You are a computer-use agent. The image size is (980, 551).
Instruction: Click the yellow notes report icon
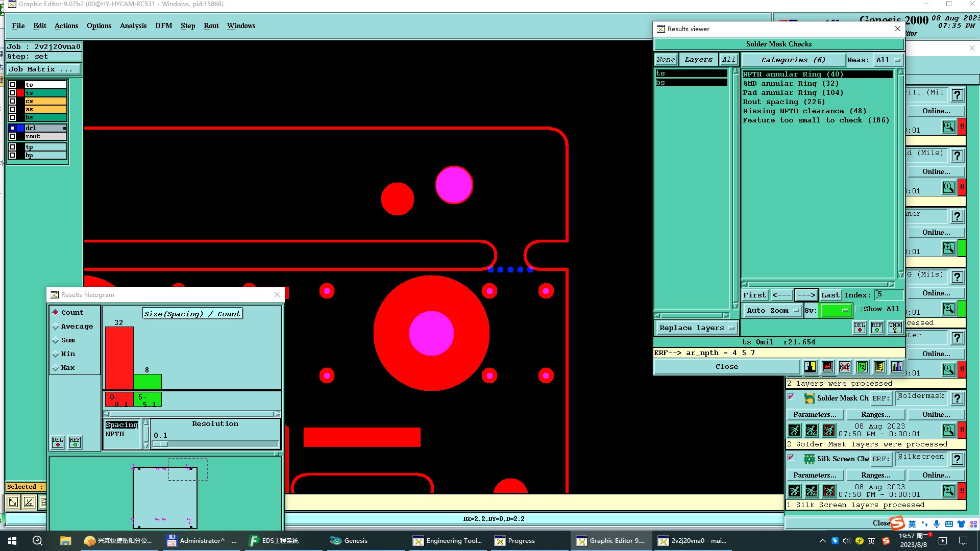point(879,367)
